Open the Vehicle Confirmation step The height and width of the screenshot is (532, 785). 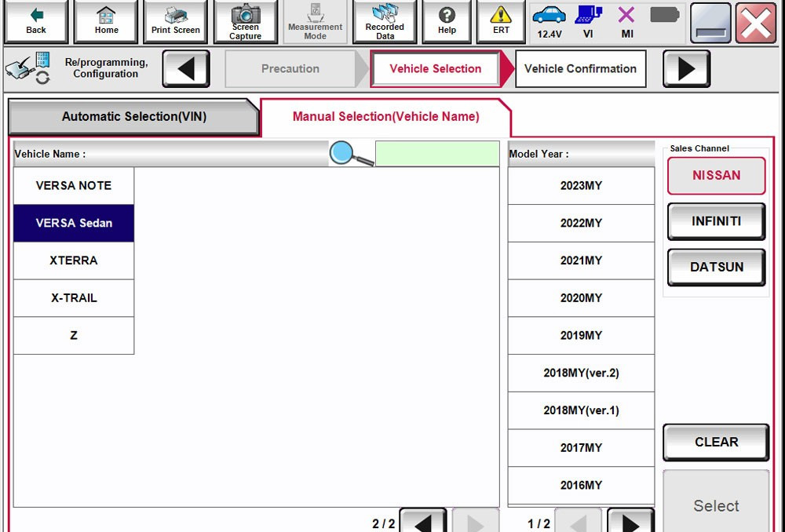click(580, 69)
